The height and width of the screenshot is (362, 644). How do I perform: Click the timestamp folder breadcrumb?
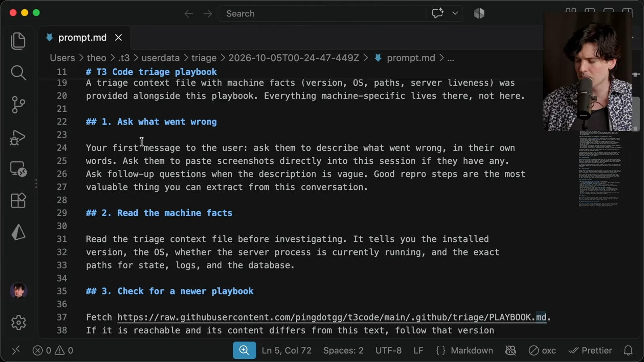tap(294, 58)
